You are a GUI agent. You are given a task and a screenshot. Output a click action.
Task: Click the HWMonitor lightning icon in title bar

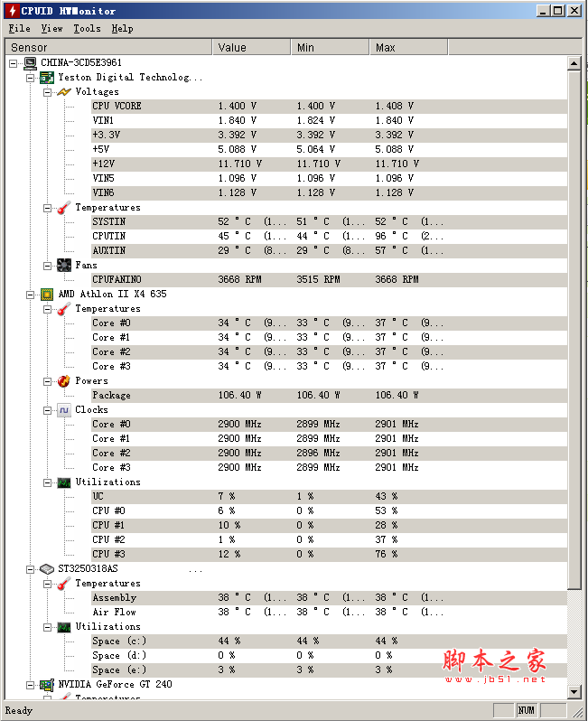(13, 11)
